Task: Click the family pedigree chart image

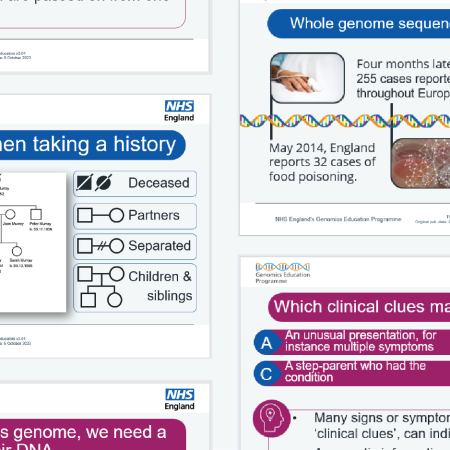Action: [33, 242]
